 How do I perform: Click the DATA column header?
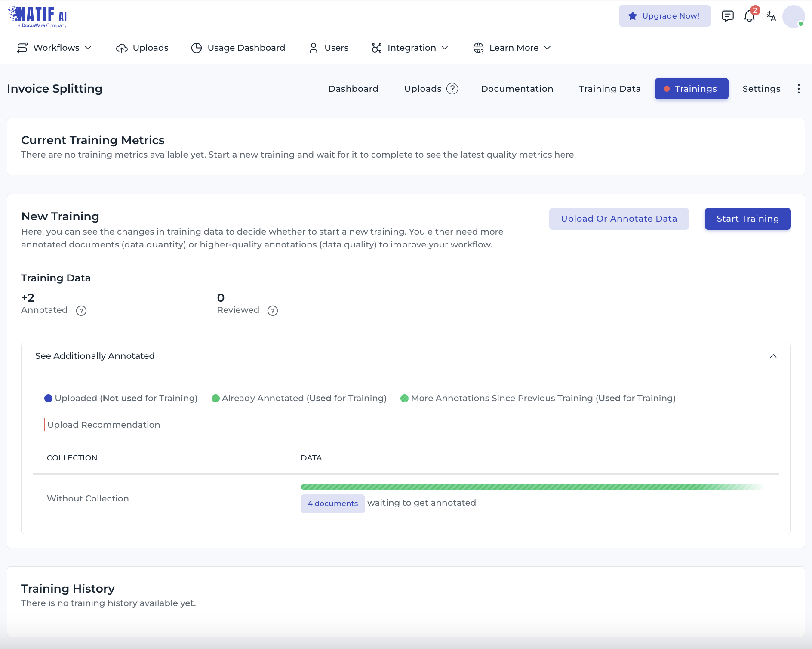(x=311, y=458)
